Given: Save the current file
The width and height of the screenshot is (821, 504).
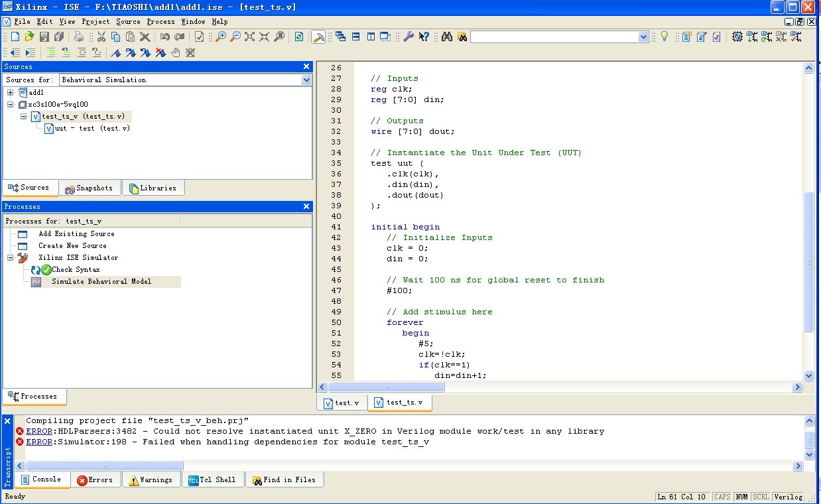Looking at the screenshot, I should (x=44, y=37).
